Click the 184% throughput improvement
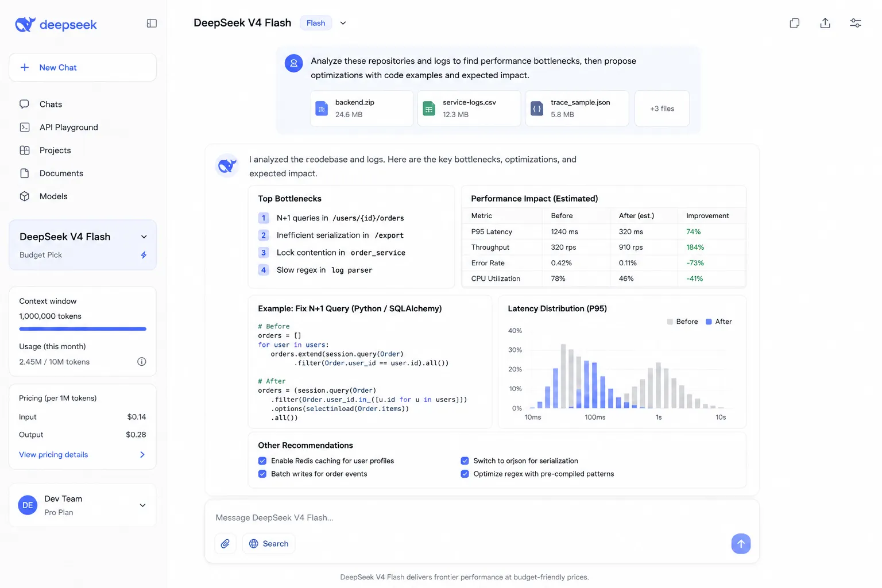Viewport: 882px width, 588px height. [695, 247]
